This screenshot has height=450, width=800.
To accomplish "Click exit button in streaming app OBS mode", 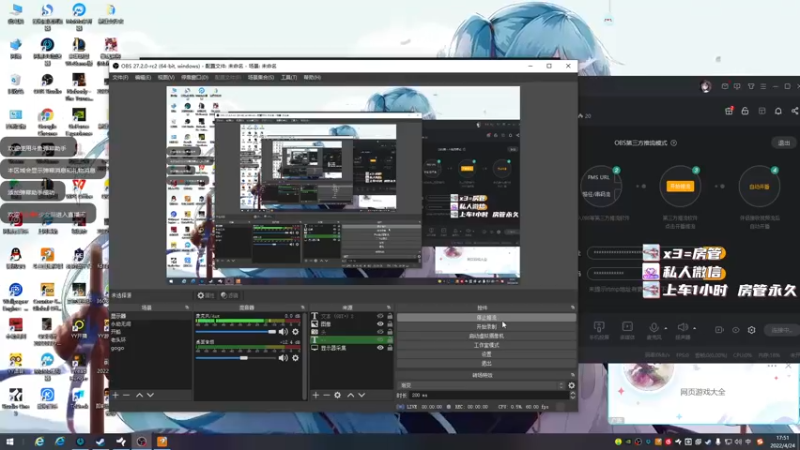I will point(784,143).
